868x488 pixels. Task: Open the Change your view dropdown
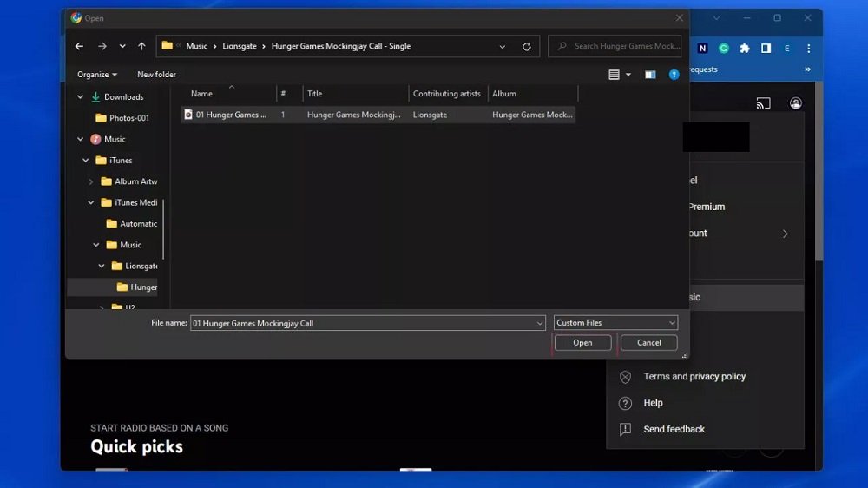coord(628,75)
